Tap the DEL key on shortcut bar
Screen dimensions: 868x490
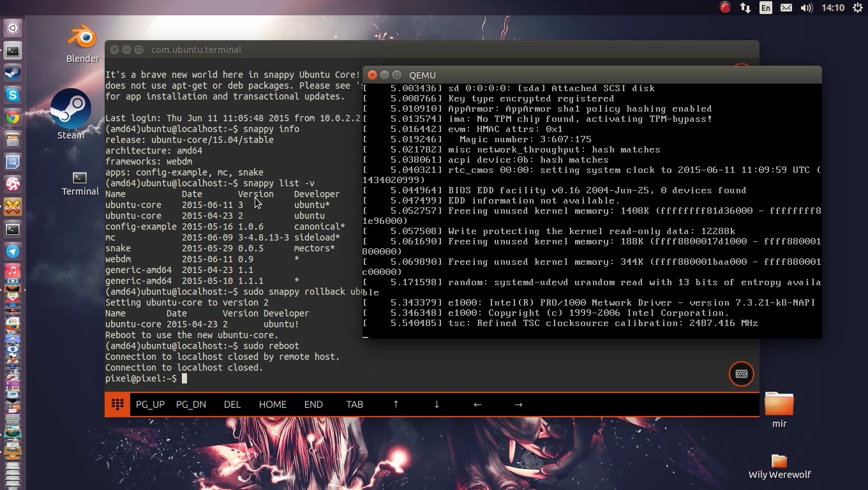232,405
